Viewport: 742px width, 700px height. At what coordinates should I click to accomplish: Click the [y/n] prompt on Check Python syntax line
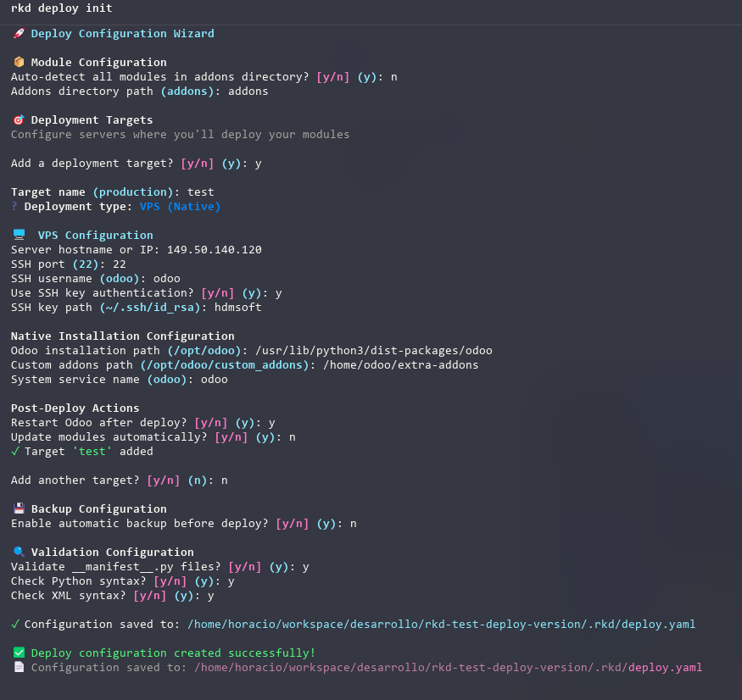[170, 581]
